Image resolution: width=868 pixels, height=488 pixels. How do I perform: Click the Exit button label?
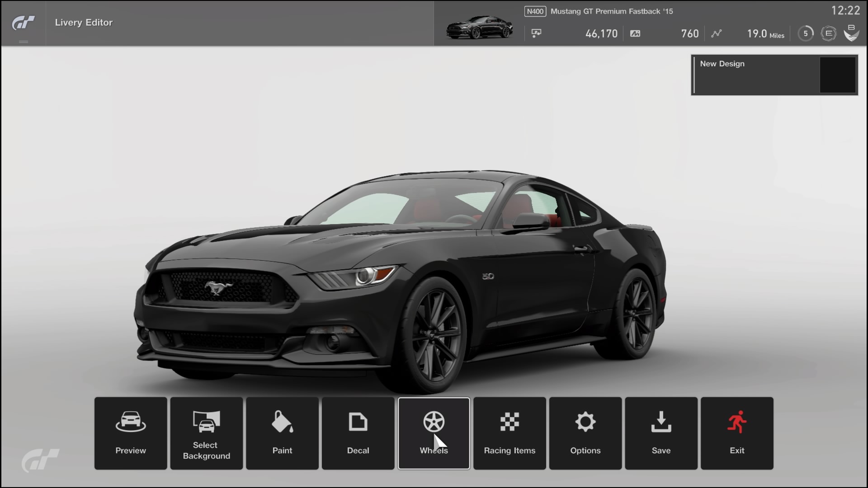click(x=736, y=450)
